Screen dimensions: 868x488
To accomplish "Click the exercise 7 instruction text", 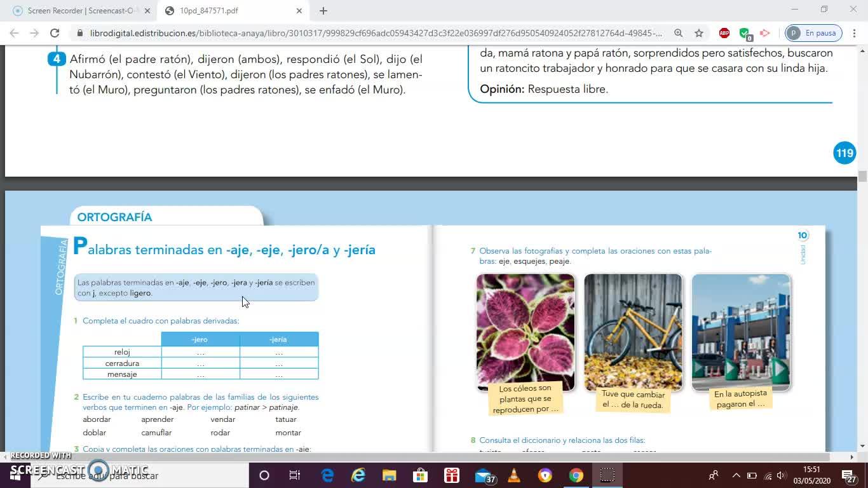I will [x=595, y=256].
